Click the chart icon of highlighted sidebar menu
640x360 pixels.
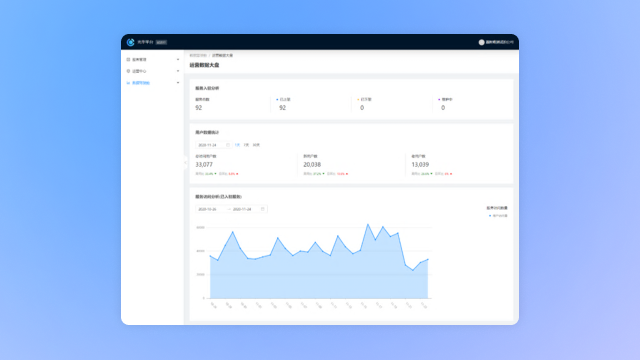128,83
